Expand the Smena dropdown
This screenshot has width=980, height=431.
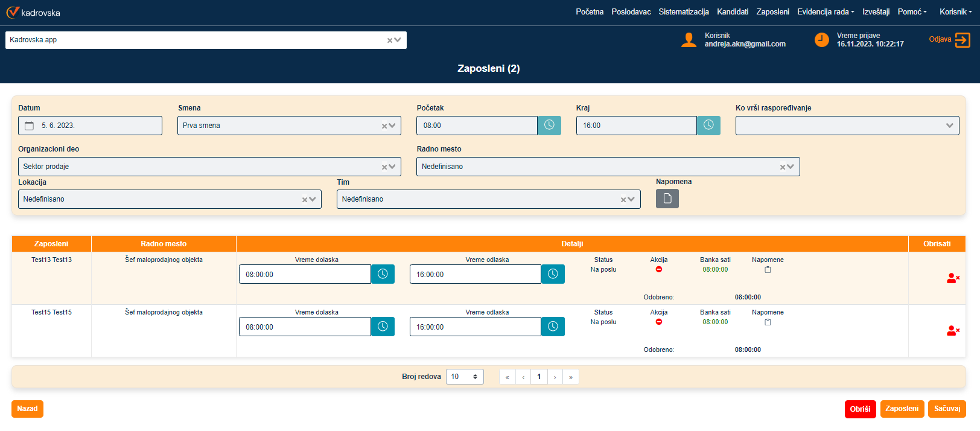393,126
